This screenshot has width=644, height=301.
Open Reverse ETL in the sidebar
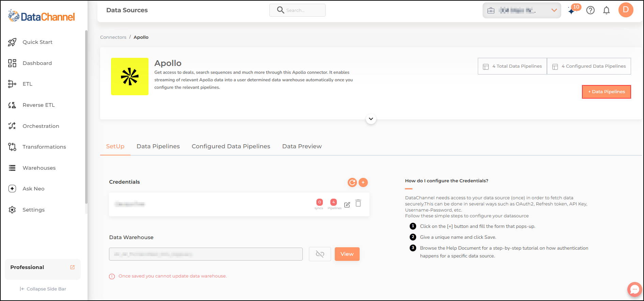[39, 105]
